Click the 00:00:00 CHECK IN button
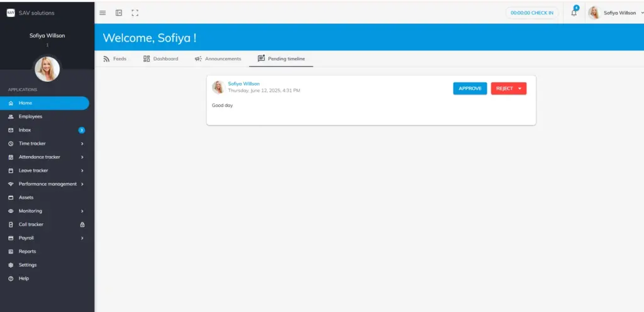Image resolution: width=644 pixels, height=312 pixels. [532, 13]
